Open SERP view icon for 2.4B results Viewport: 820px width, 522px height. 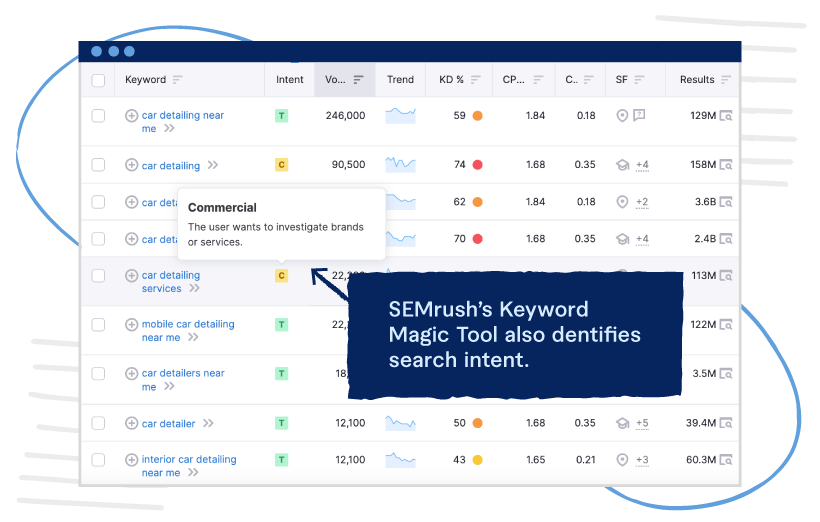726,239
